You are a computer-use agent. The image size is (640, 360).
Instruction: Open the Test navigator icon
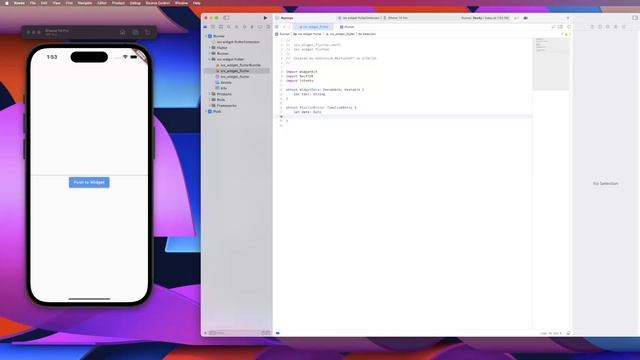244,27
